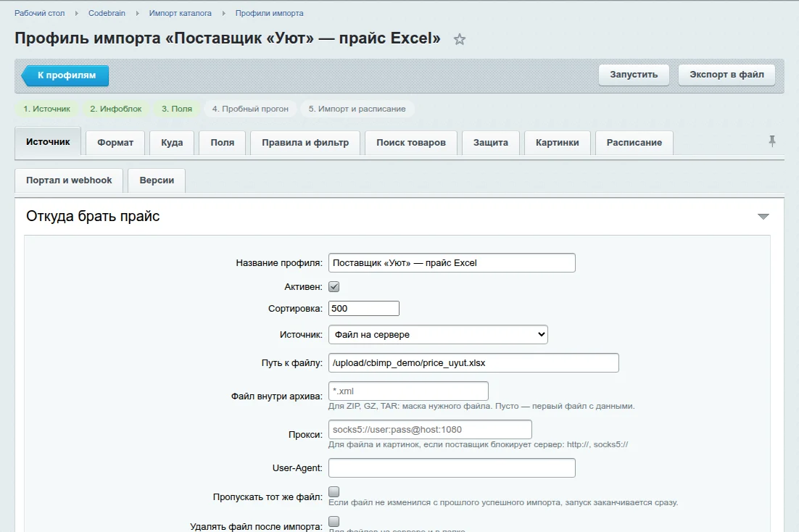
Task: Pin the tabs with pushpin icon
Action: pyautogui.click(x=772, y=141)
